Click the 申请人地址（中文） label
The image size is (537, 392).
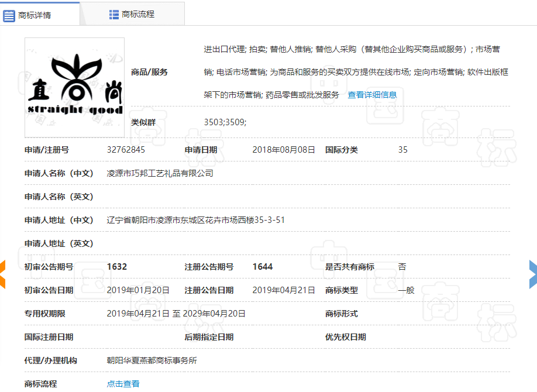59,220
